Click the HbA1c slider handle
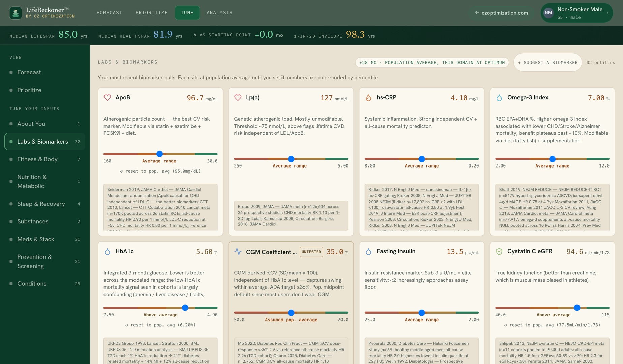 tap(185, 308)
